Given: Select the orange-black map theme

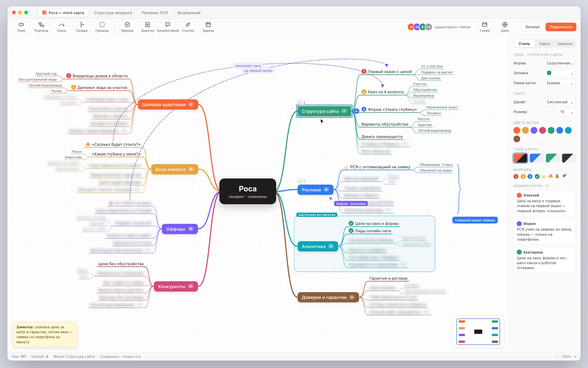Looking at the screenshot, I should click(520, 158).
